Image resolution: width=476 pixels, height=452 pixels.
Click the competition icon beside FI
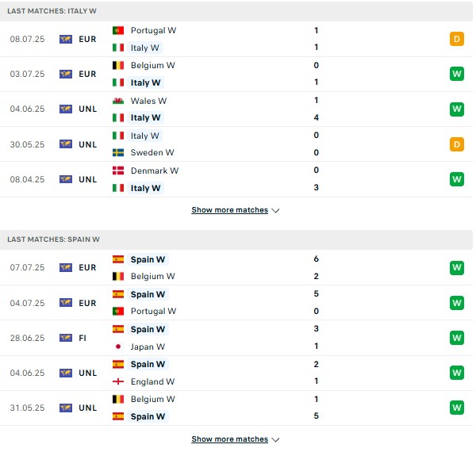(66, 338)
